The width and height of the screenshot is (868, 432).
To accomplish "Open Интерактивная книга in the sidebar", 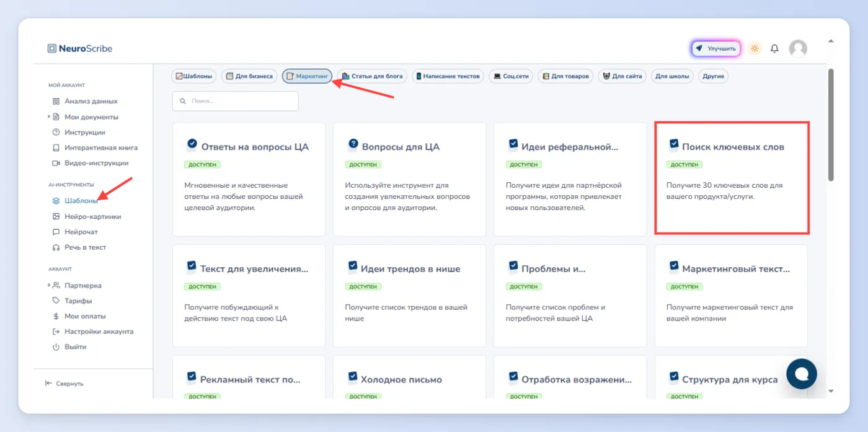I will pyautogui.click(x=95, y=148).
